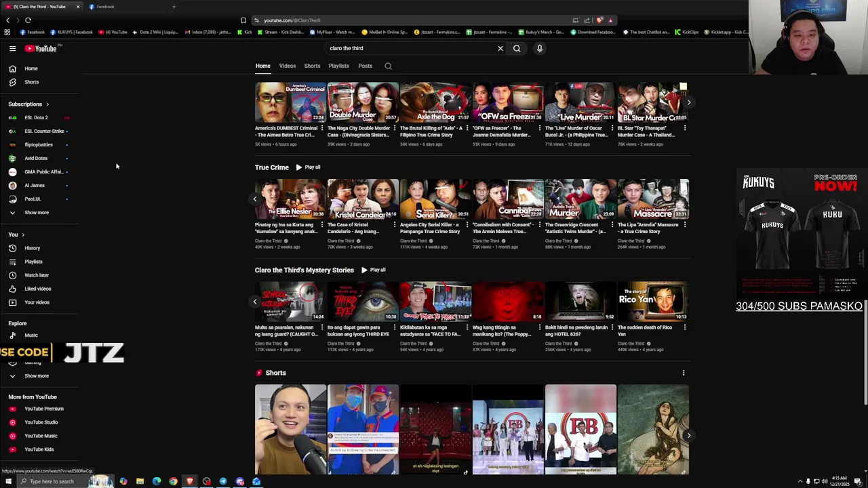Bookmark this page via the address bar icon
Viewport: 868px width, 488px height.
coord(243,20)
